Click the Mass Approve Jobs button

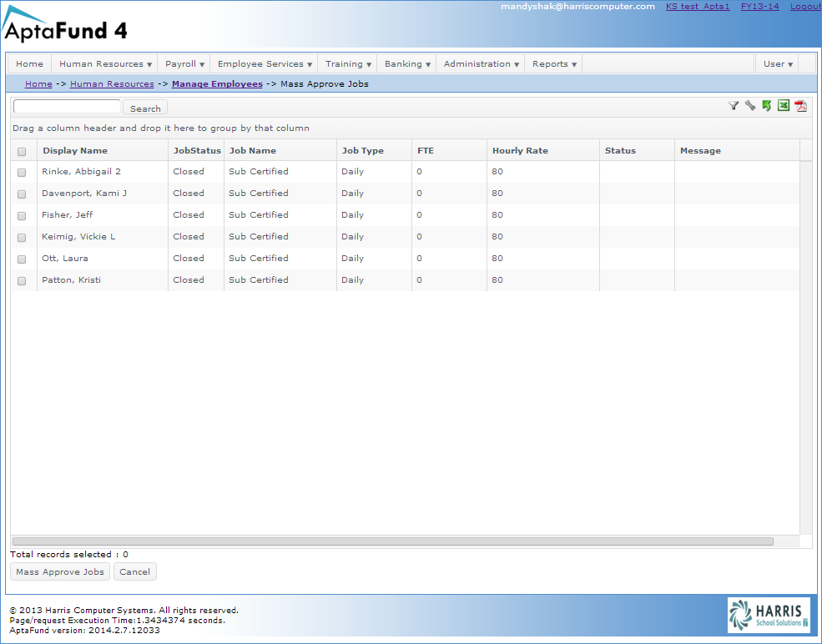coord(60,571)
